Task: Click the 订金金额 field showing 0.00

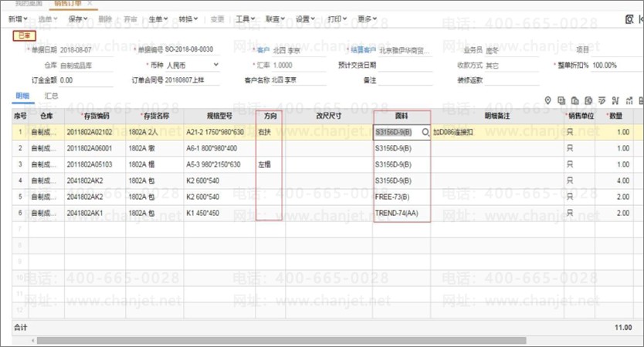Action: click(86, 80)
